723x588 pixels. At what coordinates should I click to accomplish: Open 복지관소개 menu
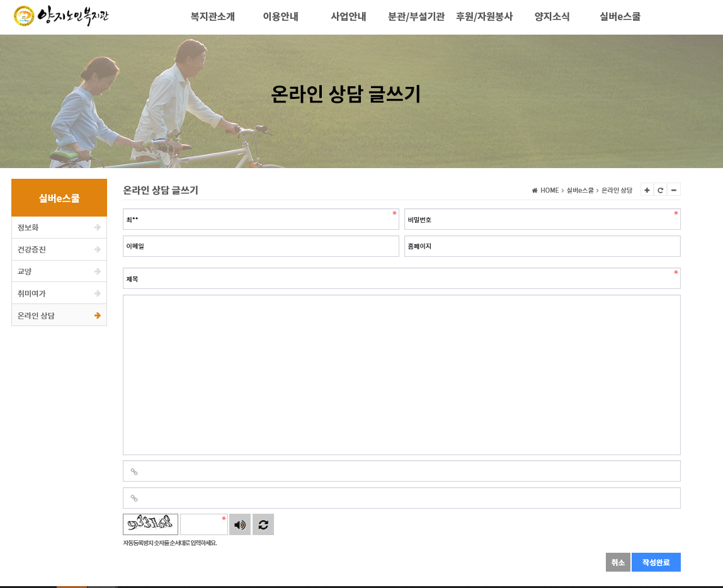click(x=213, y=16)
